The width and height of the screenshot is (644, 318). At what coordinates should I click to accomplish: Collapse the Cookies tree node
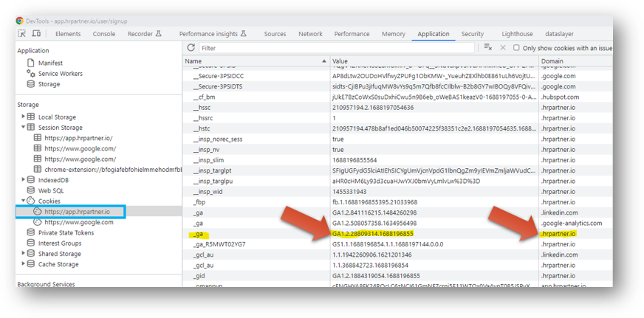click(x=24, y=201)
